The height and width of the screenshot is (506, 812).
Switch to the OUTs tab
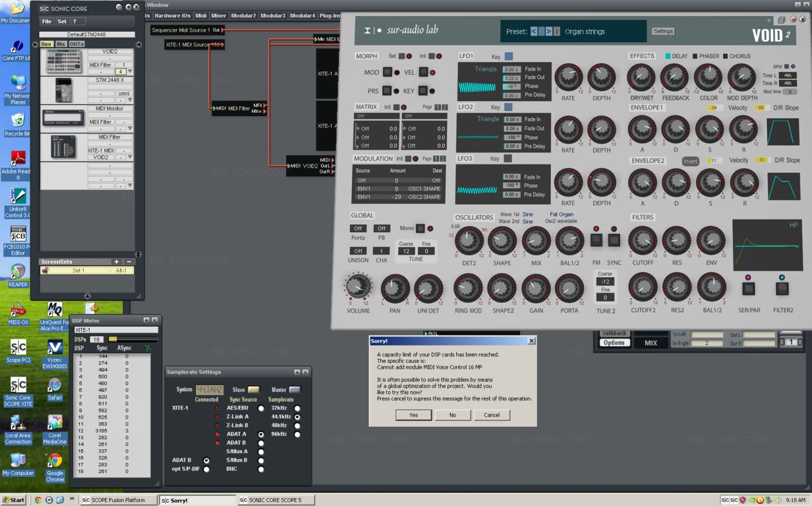point(77,44)
